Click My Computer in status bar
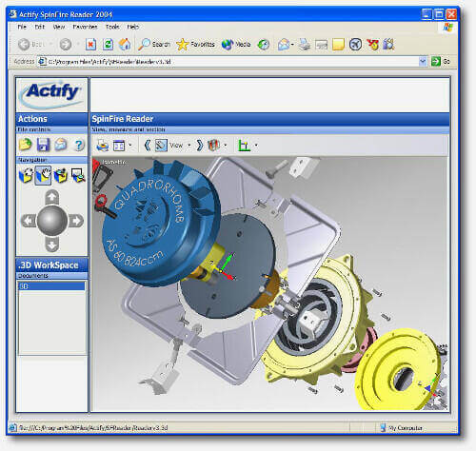Viewport: 476px width, 451px height. pyautogui.click(x=402, y=428)
